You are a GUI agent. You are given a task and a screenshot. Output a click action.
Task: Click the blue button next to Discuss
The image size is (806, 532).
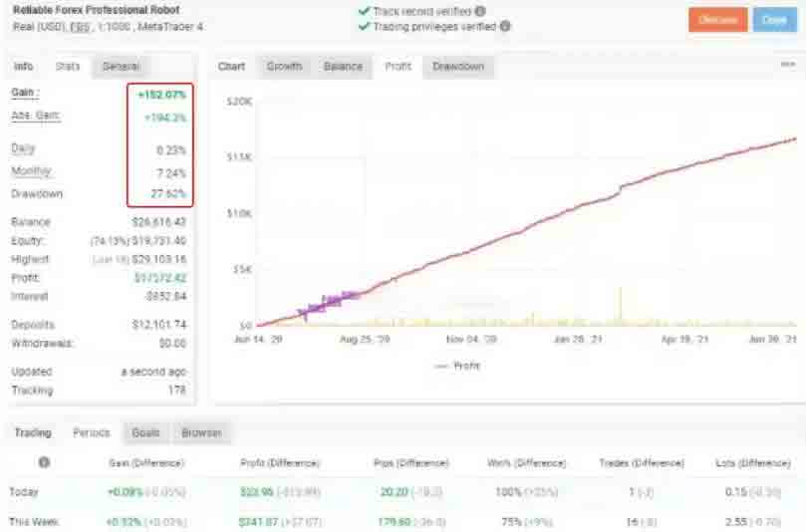[x=774, y=19]
